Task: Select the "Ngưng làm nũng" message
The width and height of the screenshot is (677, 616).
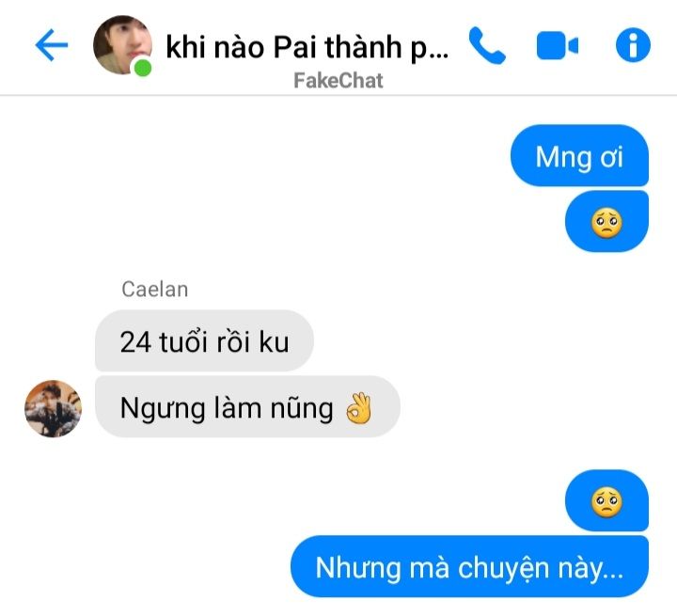Action: click(x=247, y=407)
